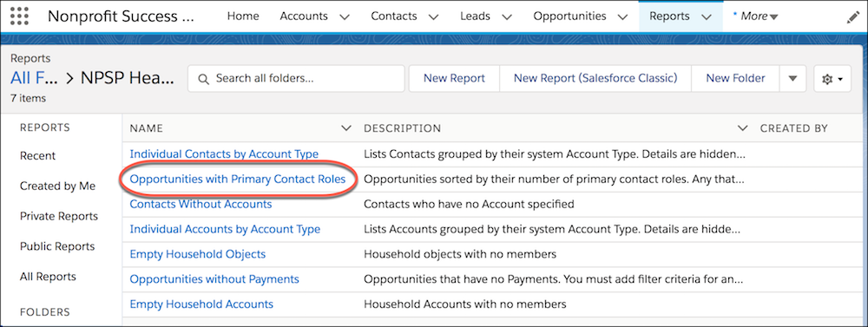Expand the Reports tab chevron
Image resolution: width=868 pixels, height=327 pixels.
click(x=706, y=17)
